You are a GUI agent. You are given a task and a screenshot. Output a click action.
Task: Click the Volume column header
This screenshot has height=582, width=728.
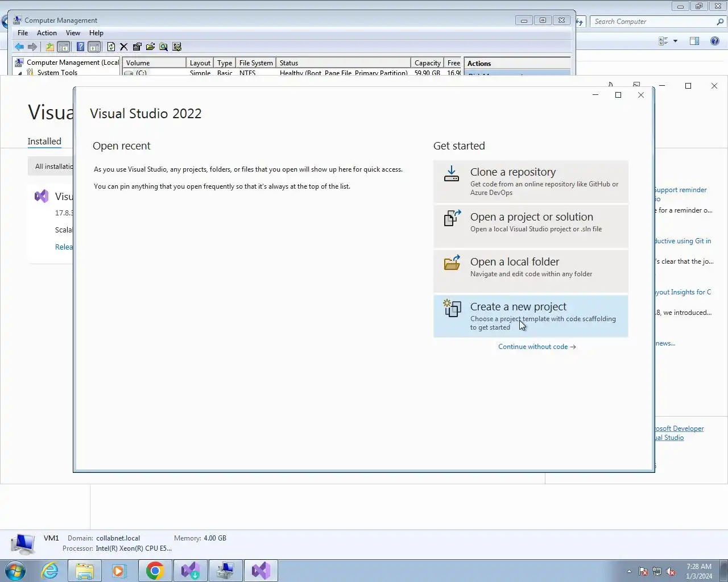pyautogui.click(x=154, y=63)
